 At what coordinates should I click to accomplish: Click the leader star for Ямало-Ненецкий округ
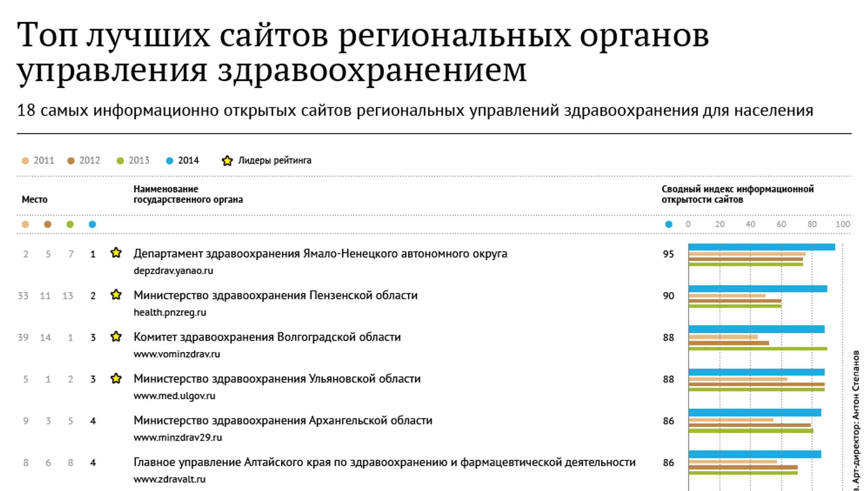116,253
